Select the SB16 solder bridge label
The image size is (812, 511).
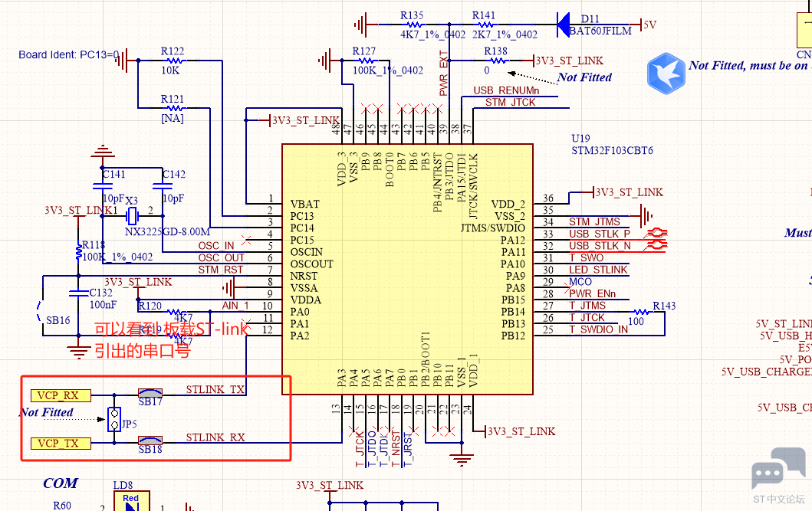pos(58,321)
